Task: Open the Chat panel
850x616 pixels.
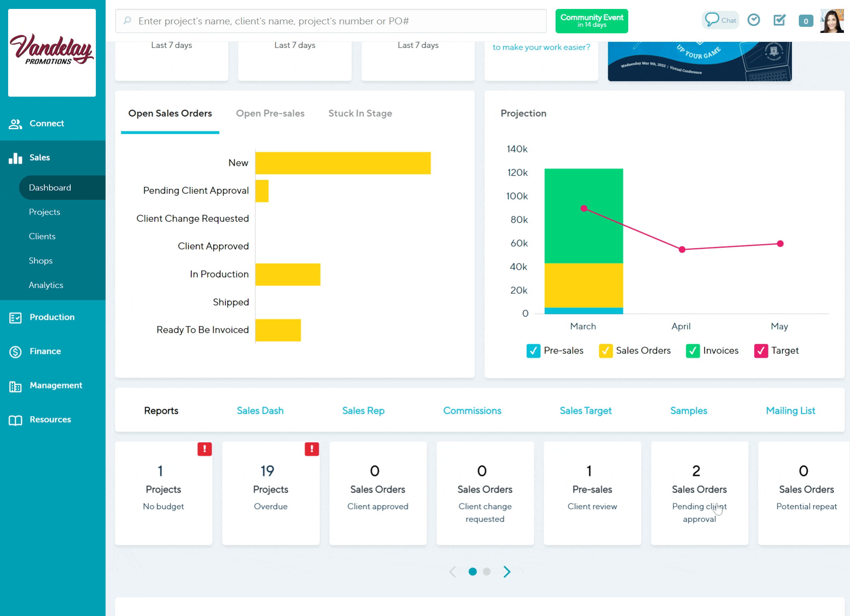Action: (720, 20)
